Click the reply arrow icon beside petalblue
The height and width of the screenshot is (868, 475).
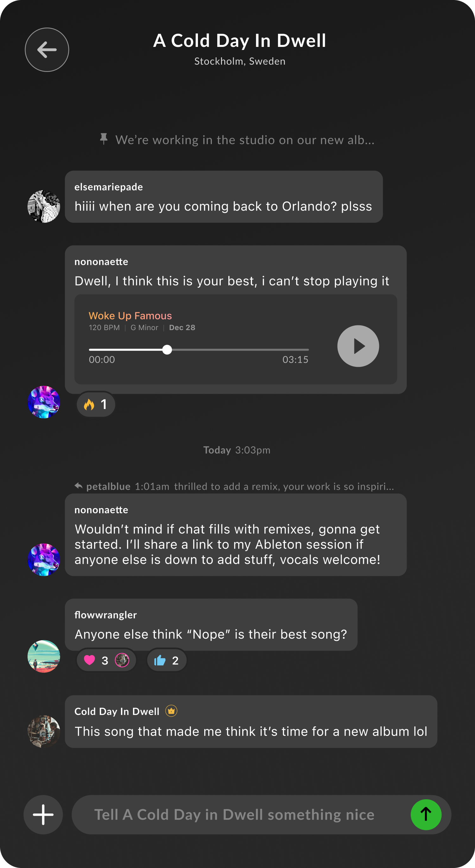point(79,486)
